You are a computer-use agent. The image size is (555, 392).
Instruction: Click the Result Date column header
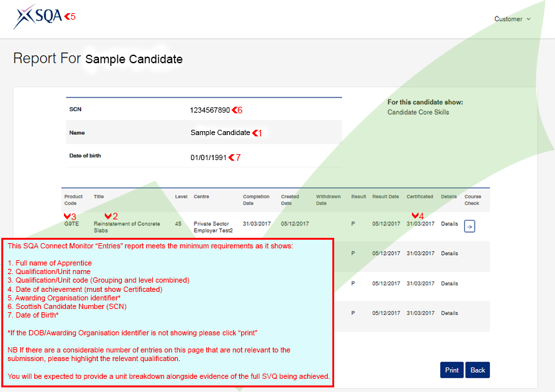pyautogui.click(x=386, y=196)
